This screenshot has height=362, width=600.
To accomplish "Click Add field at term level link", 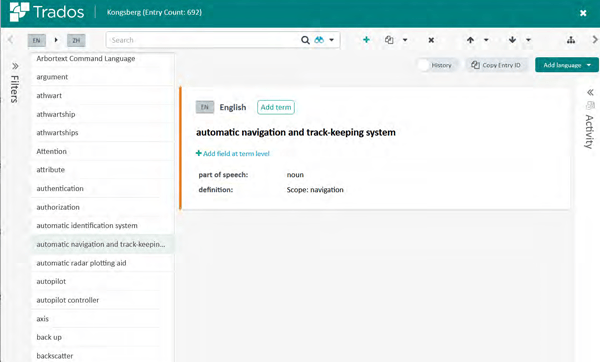I will pos(233,153).
